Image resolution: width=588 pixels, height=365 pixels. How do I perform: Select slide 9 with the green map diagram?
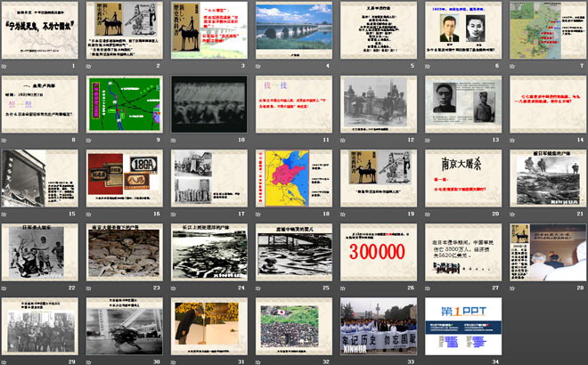(125, 104)
